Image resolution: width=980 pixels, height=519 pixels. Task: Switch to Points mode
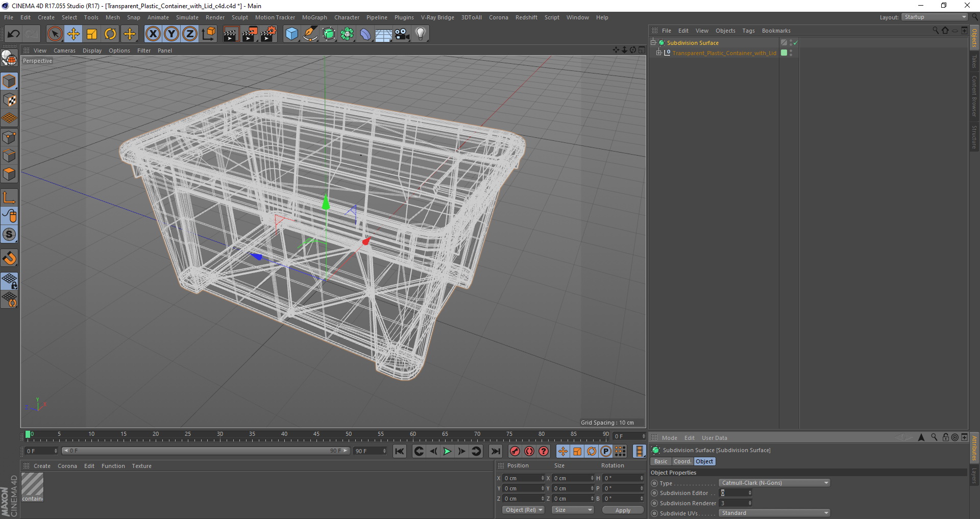tap(9, 137)
